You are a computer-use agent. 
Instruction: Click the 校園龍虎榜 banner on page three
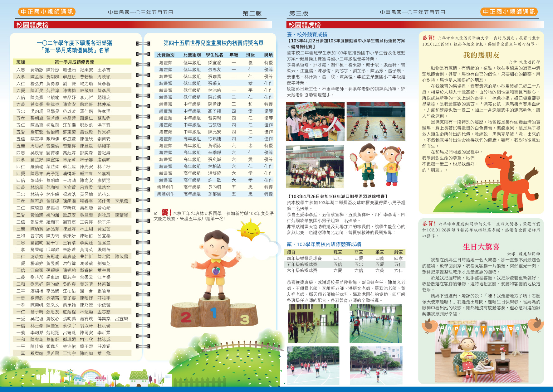415,25
